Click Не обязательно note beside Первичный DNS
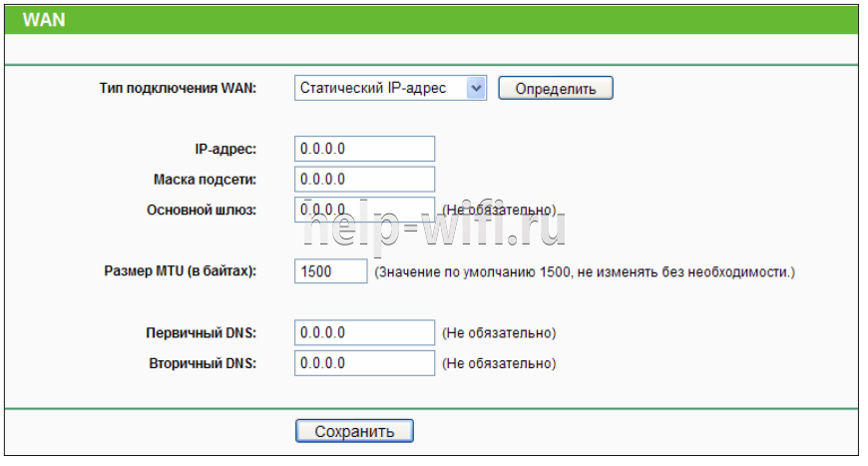This screenshot has height=466, width=868. (499, 332)
